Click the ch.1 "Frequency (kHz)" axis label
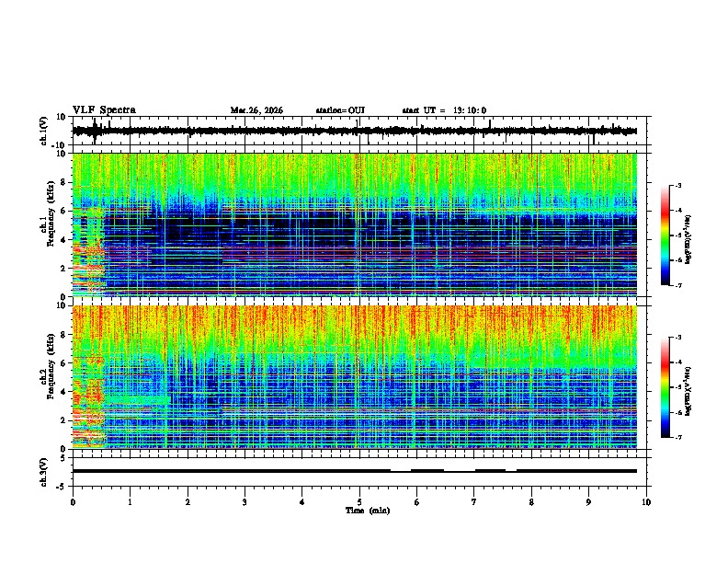This screenshot has width=728, height=563. 51,214
